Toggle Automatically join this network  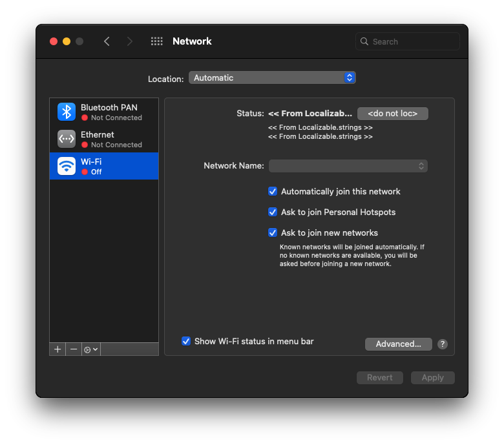(x=273, y=192)
